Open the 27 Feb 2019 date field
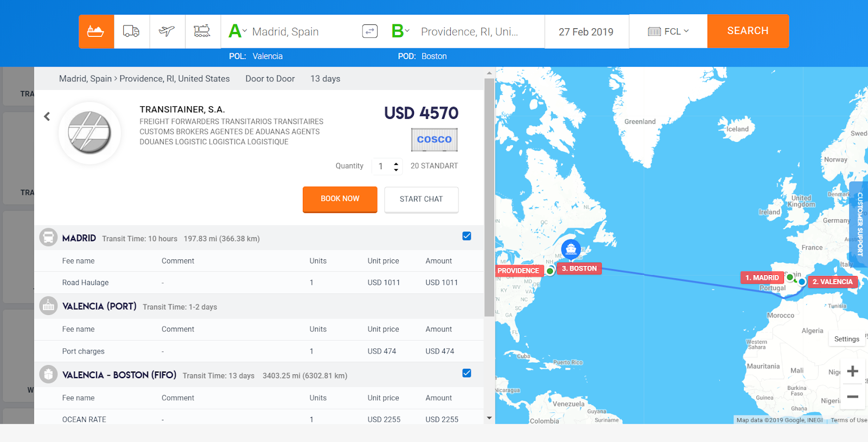 coord(586,31)
